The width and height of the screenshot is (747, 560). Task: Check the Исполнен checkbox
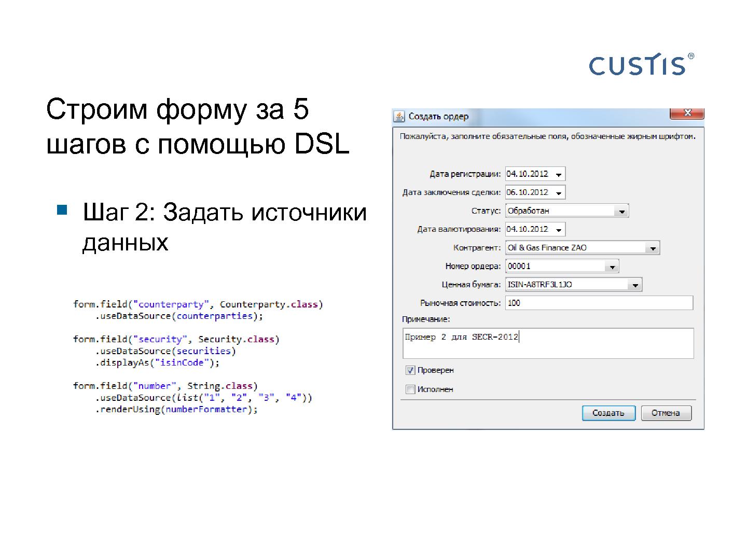click(410, 389)
